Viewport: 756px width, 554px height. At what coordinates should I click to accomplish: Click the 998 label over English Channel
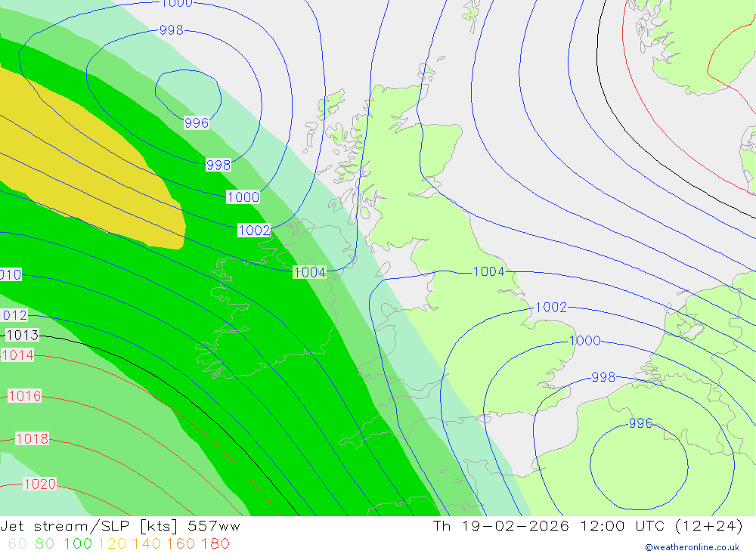point(603,376)
